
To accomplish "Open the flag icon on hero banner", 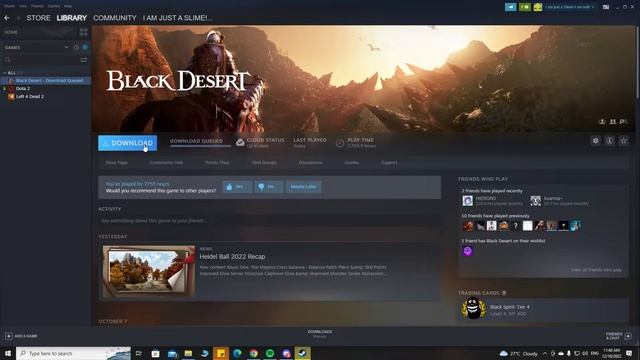I will pyautogui.click(x=623, y=122).
